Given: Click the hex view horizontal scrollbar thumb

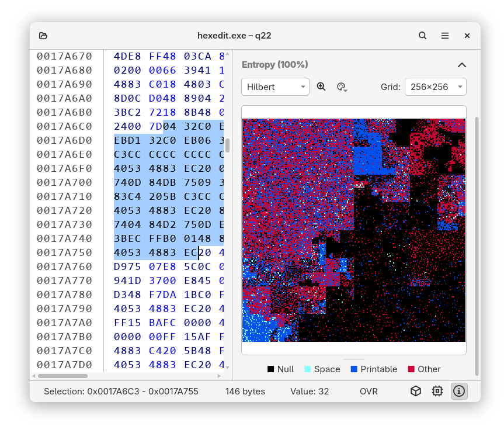Looking at the screenshot, I should [x=62, y=376].
